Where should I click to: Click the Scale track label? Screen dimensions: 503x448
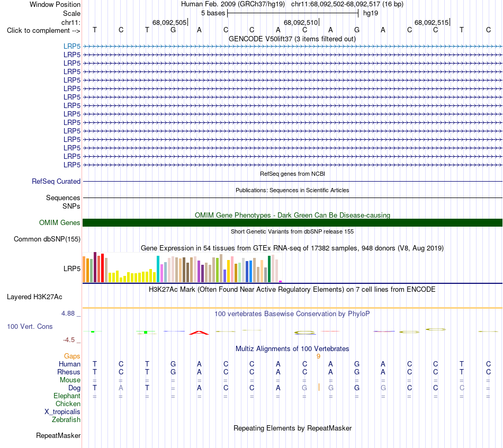pos(71,13)
